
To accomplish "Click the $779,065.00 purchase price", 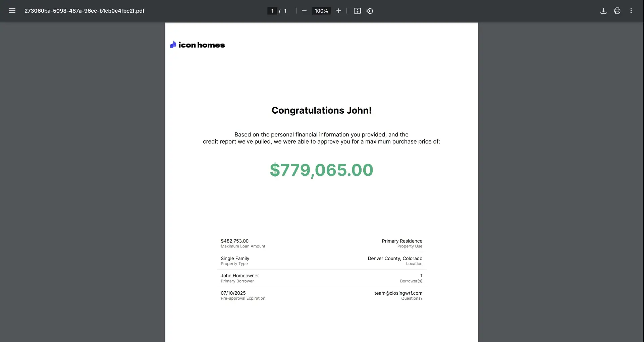I will pos(321,170).
